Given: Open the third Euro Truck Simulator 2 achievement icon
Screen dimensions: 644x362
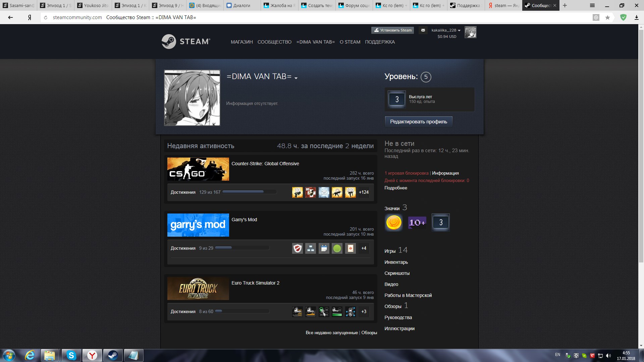Looking at the screenshot, I should (324, 311).
